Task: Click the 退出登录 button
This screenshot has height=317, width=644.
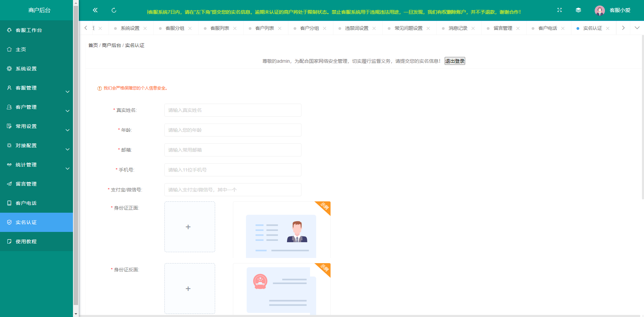Action: (x=455, y=61)
